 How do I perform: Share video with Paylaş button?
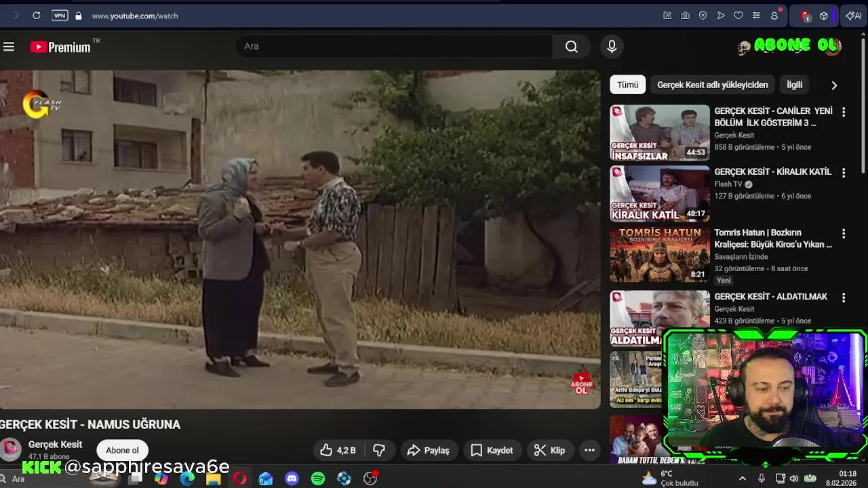tap(428, 450)
